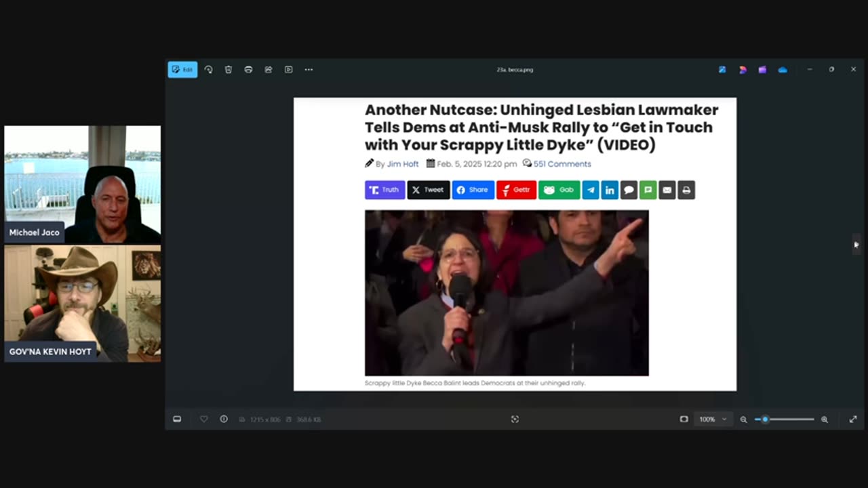Image resolution: width=868 pixels, height=488 pixels.
Task: Open the Jim Hoft author link
Action: [403, 164]
